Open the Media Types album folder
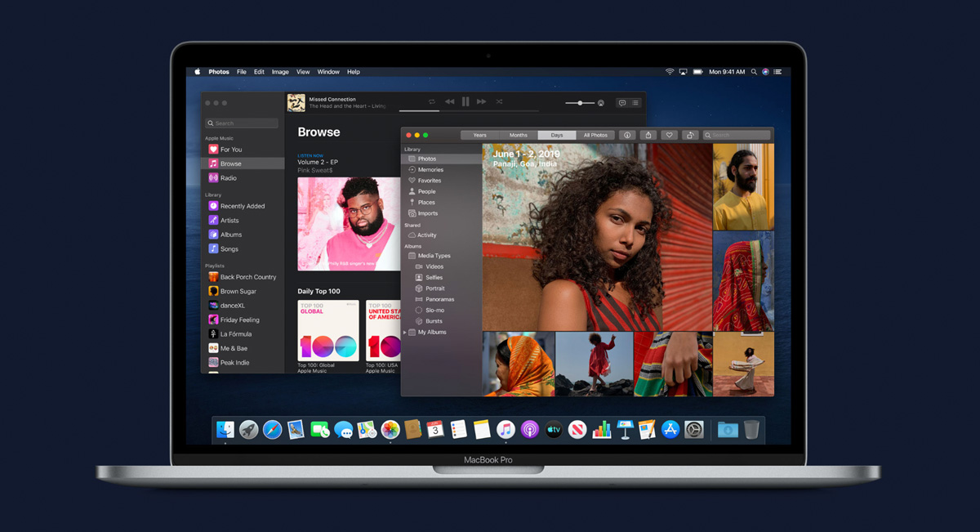The image size is (980, 532). (434, 256)
